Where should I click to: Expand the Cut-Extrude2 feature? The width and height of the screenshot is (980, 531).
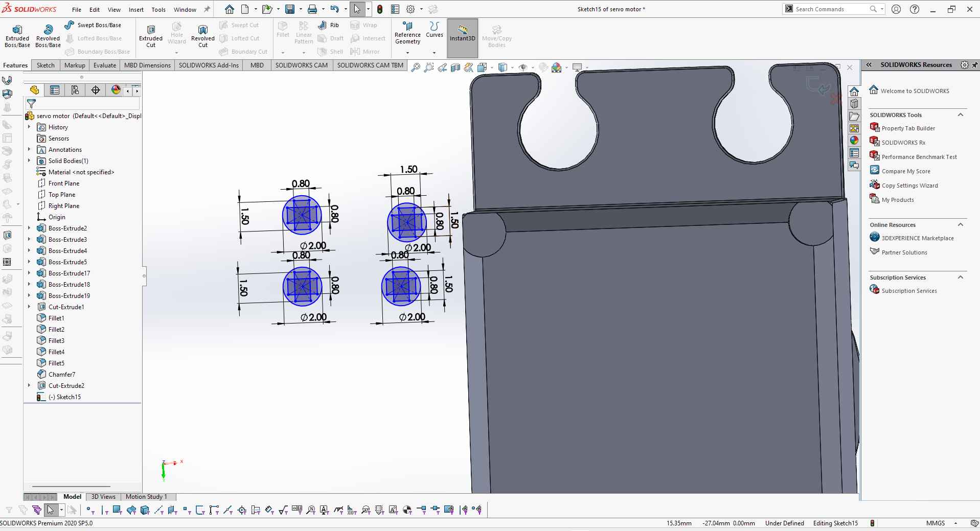[x=29, y=385]
